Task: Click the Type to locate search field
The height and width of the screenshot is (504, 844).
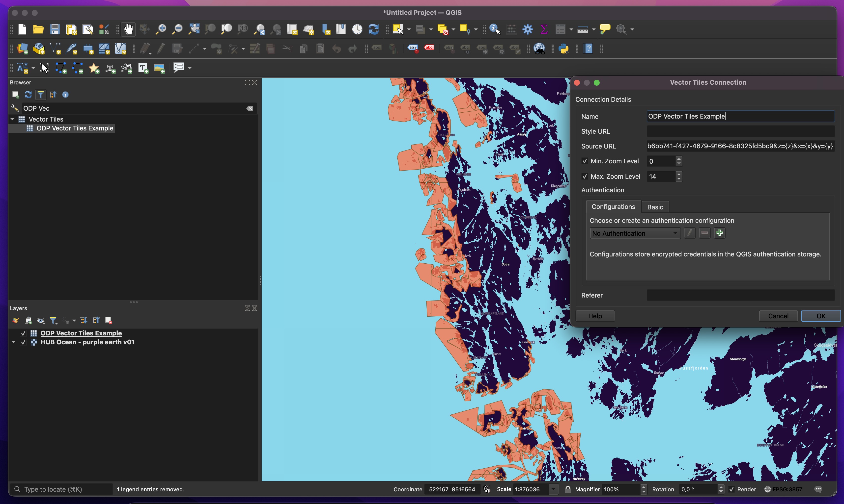Action: pos(61,489)
